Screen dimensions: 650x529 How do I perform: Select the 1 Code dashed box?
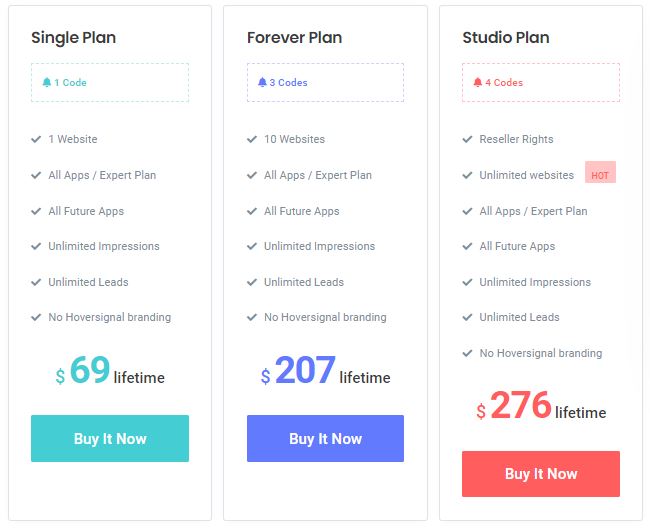pyautogui.click(x=110, y=83)
